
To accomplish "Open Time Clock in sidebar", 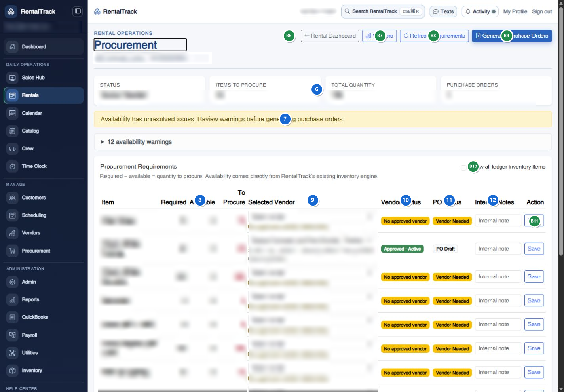I will pos(44,166).
